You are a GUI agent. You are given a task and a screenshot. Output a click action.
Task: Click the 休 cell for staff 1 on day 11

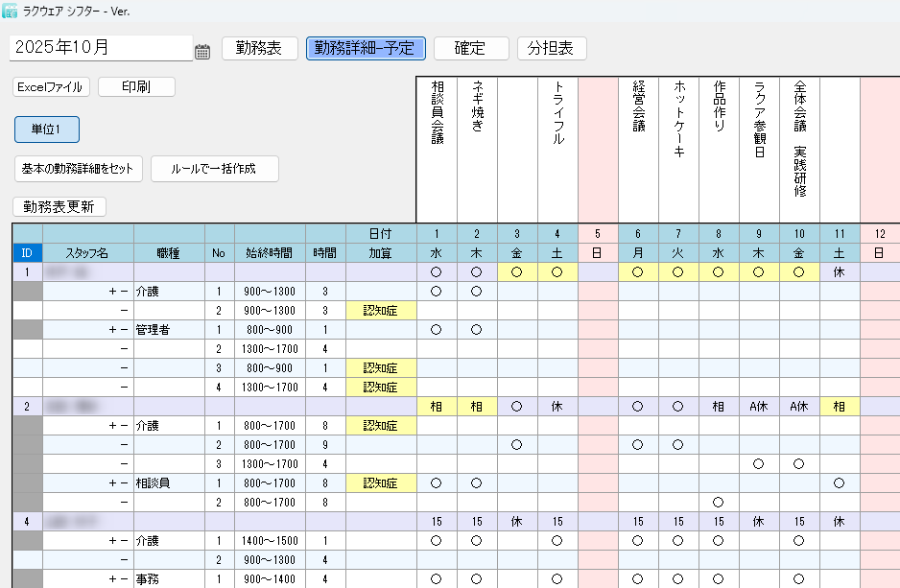pyautogui.click(x=840, y=272)
